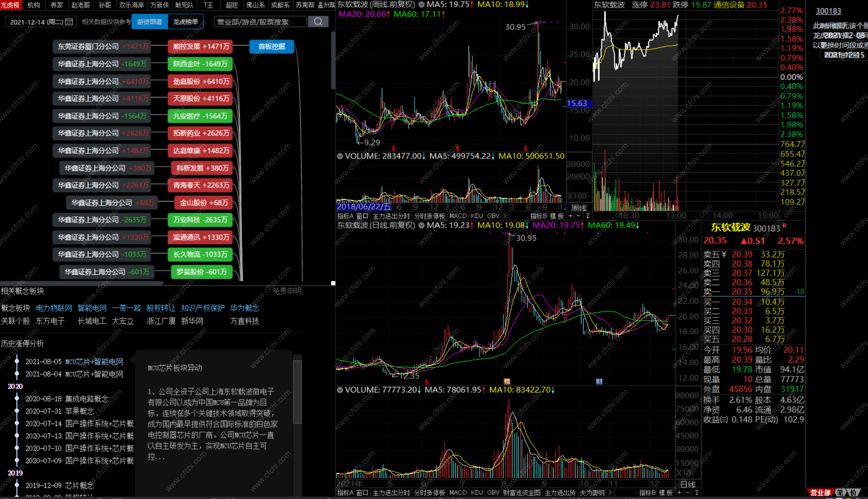Click minus zoom icon under weekly chart
868x499 pixels.
579,216
